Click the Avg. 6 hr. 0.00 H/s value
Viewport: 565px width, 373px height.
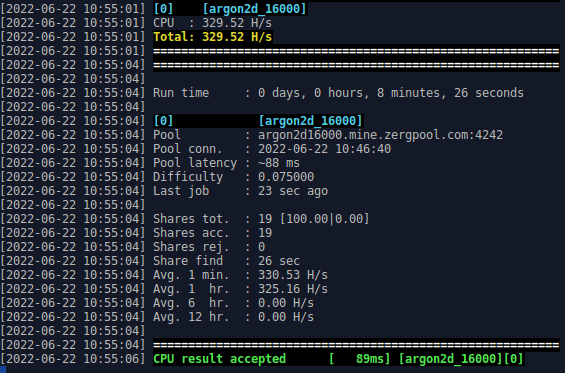click(286, 303)
